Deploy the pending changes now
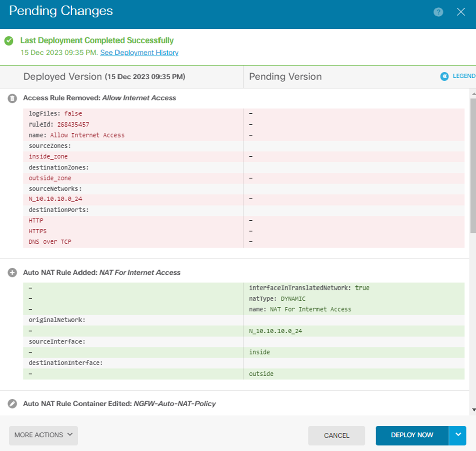 pos(412,435)
